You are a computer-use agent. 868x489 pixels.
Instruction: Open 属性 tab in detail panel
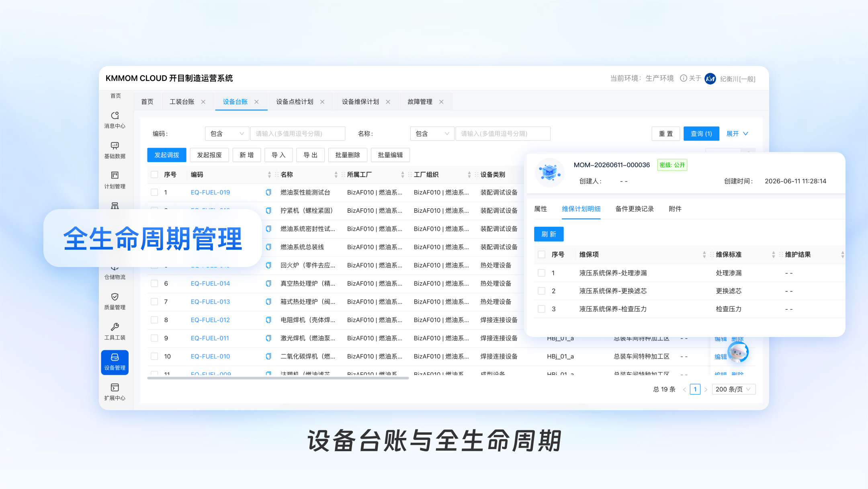coord(540,209)
